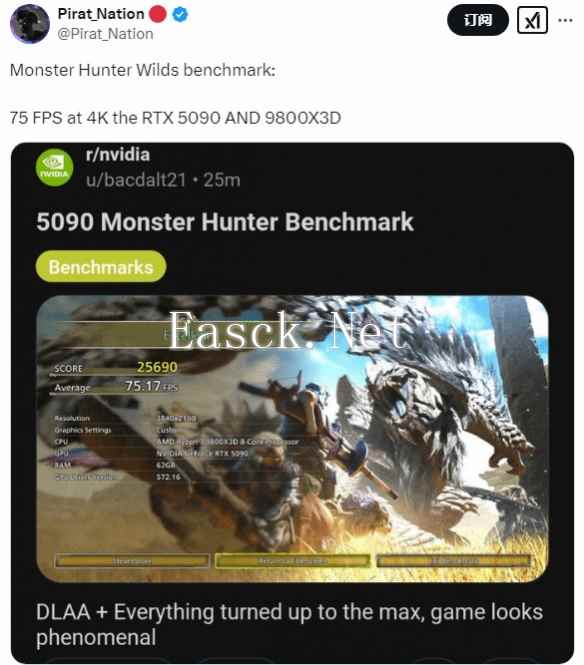Open the benchmark result screenshot image

(292, 439)
